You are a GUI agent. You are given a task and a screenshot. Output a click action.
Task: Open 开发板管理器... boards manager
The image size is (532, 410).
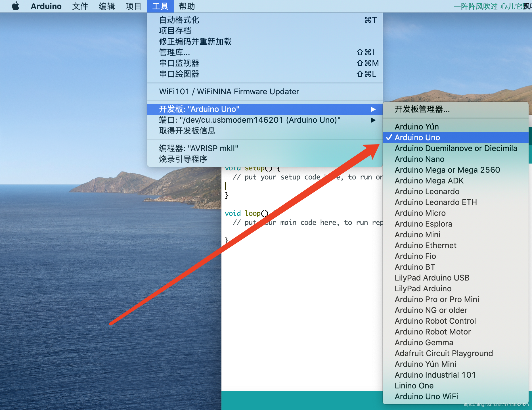click(x=455, y=109)
